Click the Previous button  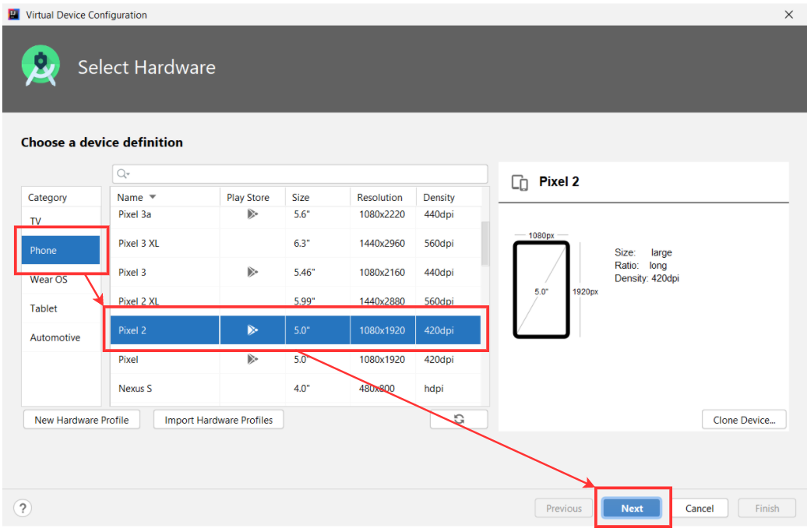coord(564,509)
